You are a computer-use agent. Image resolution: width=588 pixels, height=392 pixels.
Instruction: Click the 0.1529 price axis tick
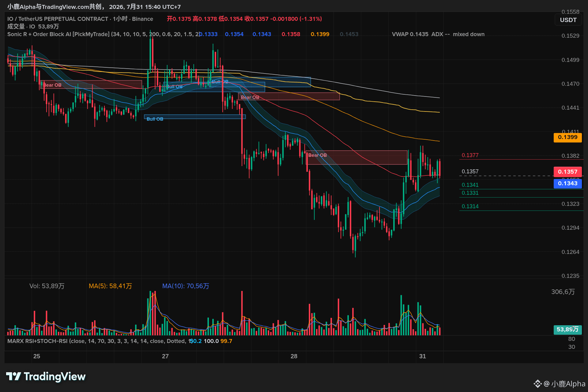tap(570, 36)
